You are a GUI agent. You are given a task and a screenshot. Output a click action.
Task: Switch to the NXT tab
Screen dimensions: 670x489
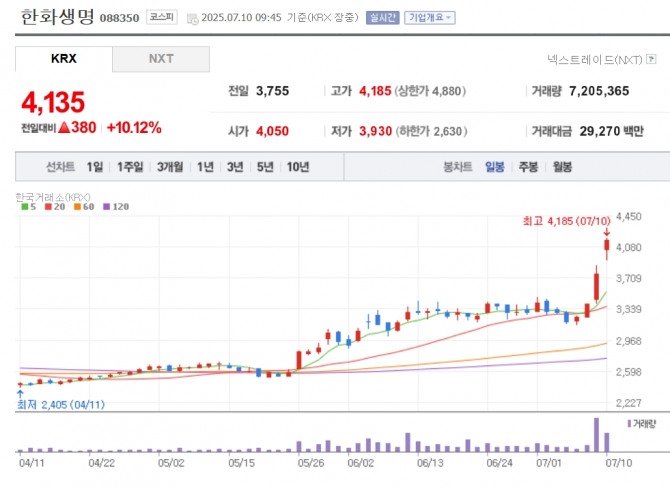pos(161,59)
